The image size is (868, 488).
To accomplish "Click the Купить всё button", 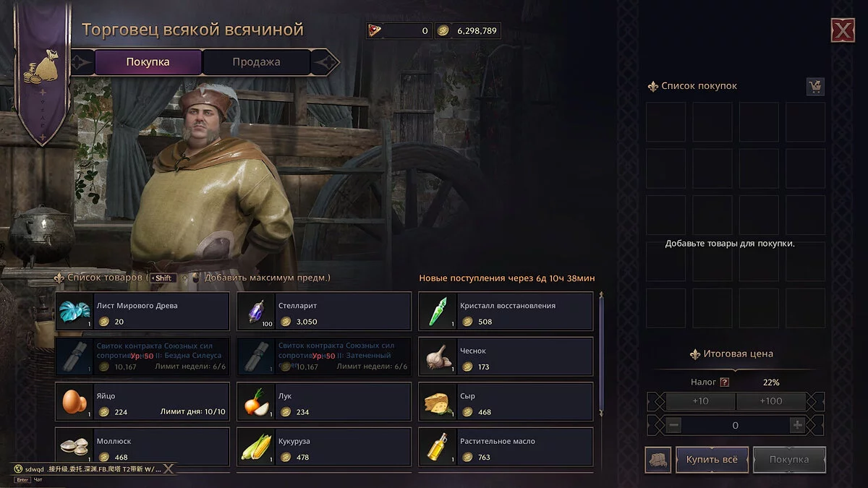I will 712,460.
